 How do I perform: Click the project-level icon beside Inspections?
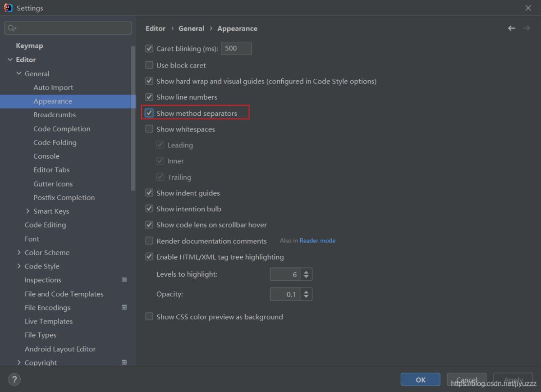[x=124, y=280]
